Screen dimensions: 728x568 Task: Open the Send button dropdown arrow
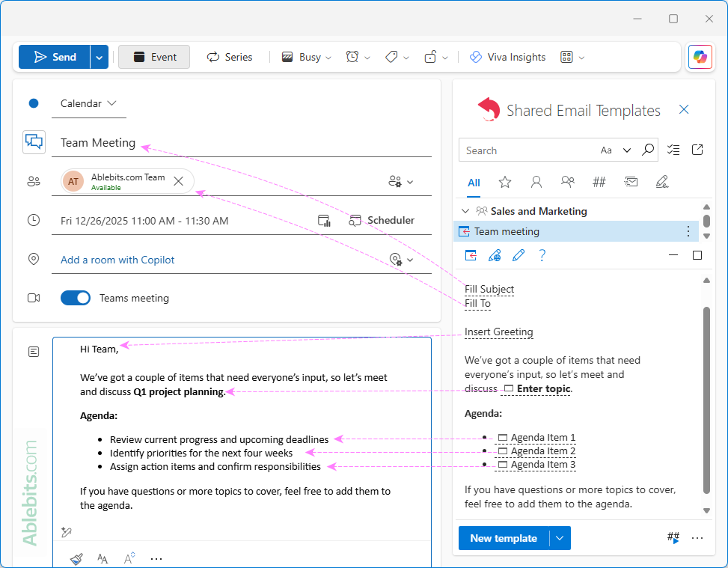(x=98, y=56)
